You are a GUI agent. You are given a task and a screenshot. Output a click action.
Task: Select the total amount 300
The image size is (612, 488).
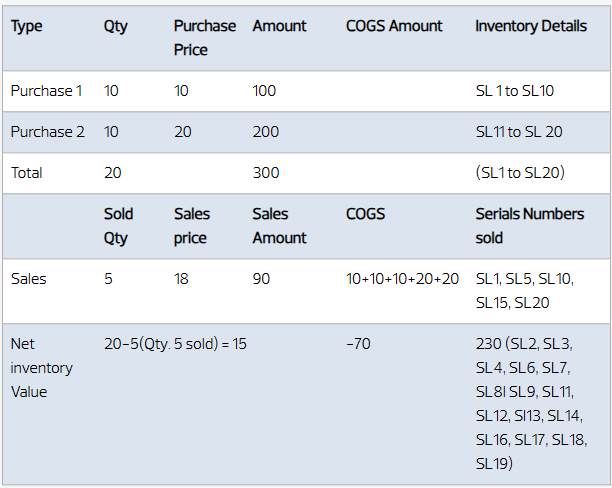tap(266, 173)
